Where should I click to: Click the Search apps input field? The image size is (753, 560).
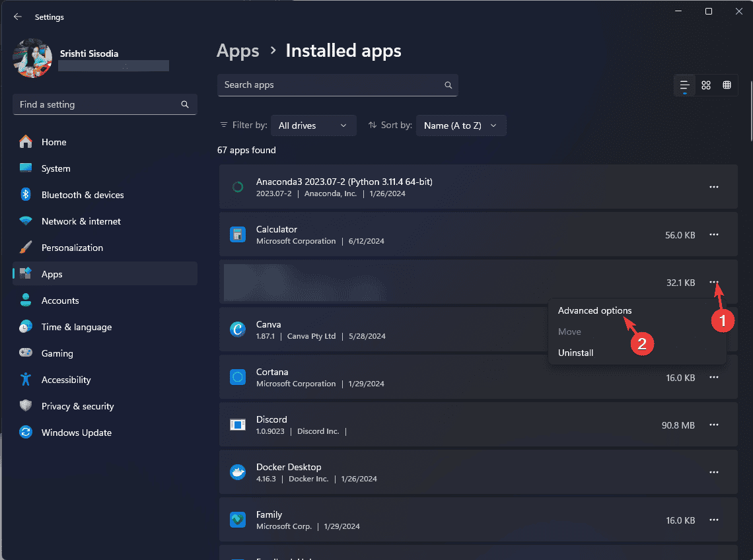pos(330,85)
